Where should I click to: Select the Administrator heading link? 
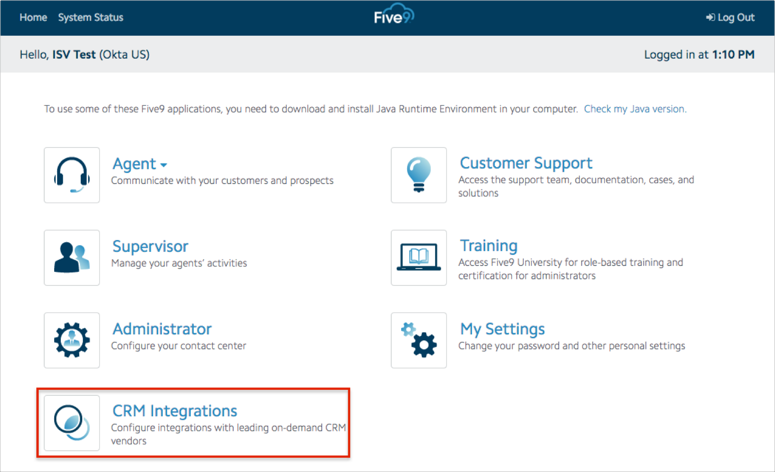(162, 329)
